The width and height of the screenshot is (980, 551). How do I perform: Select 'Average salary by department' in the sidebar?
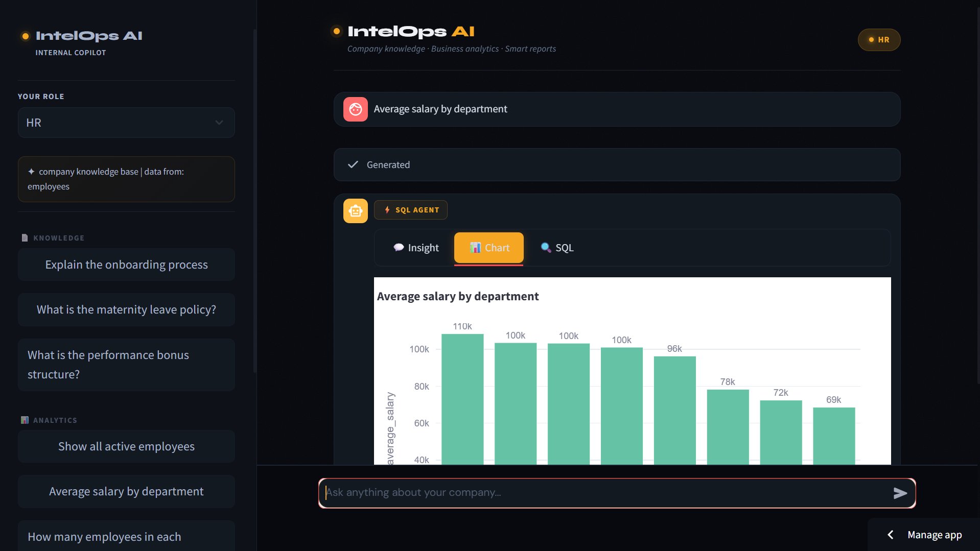pos(126,491)
